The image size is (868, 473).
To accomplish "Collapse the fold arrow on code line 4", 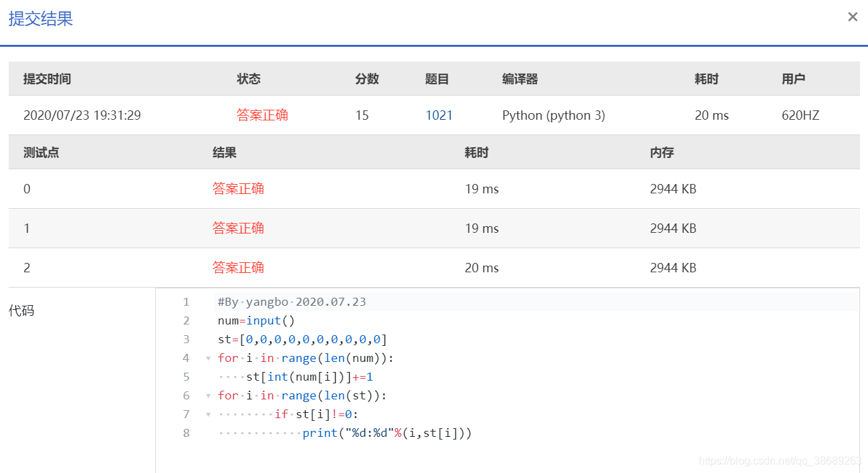I will [208, 359].
